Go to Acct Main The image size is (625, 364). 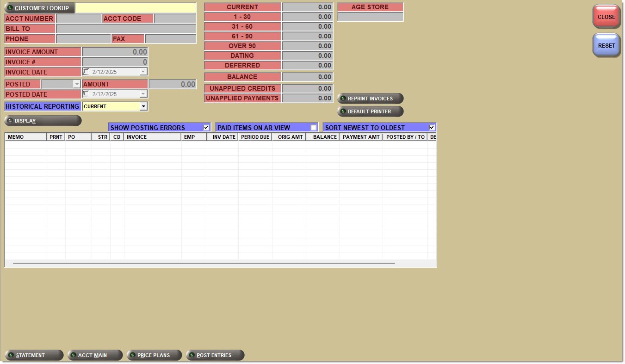coord(95,355)
